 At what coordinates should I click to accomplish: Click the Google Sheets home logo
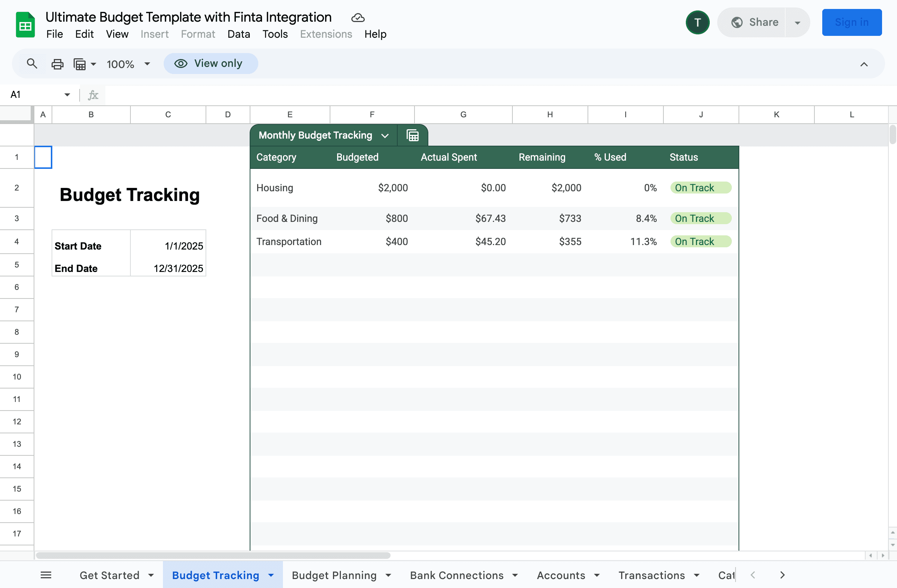click(25, 25)
